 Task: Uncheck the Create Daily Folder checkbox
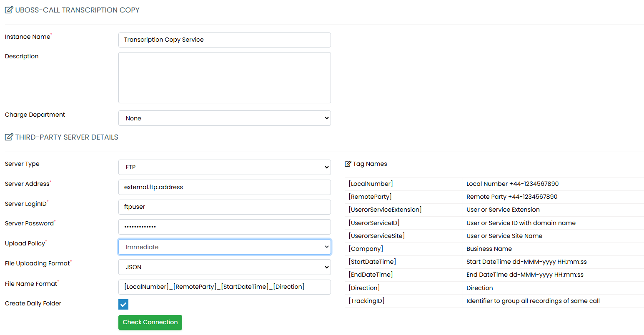[x=123, y=304]
